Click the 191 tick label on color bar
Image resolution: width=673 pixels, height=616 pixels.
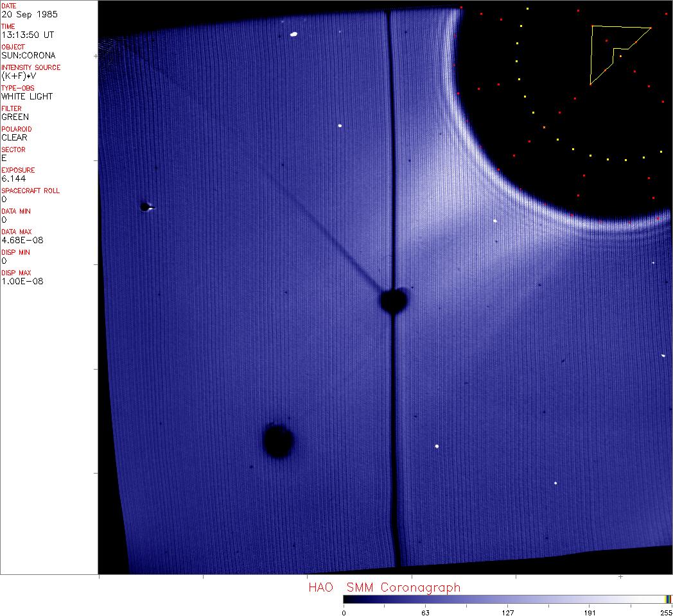(590, 613)
